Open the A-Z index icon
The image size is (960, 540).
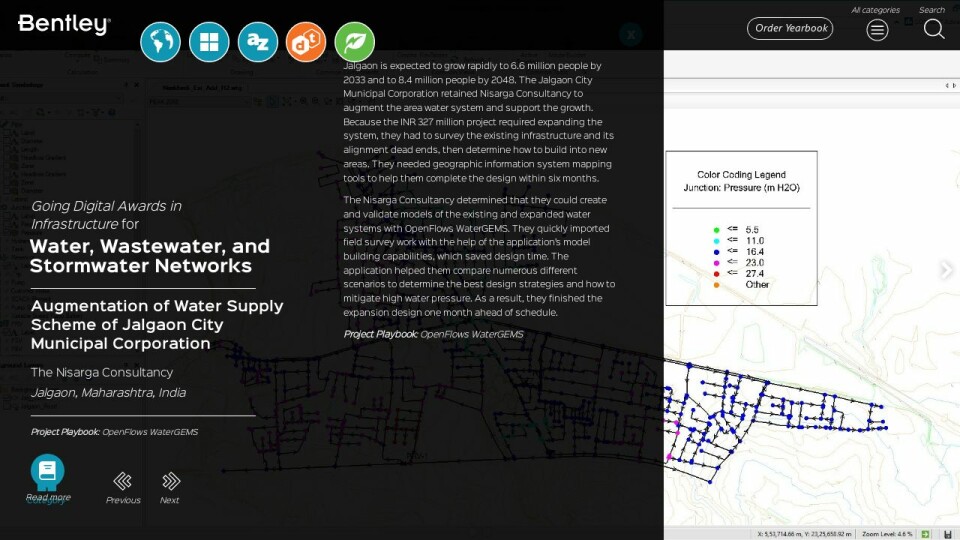pos(258,42)
